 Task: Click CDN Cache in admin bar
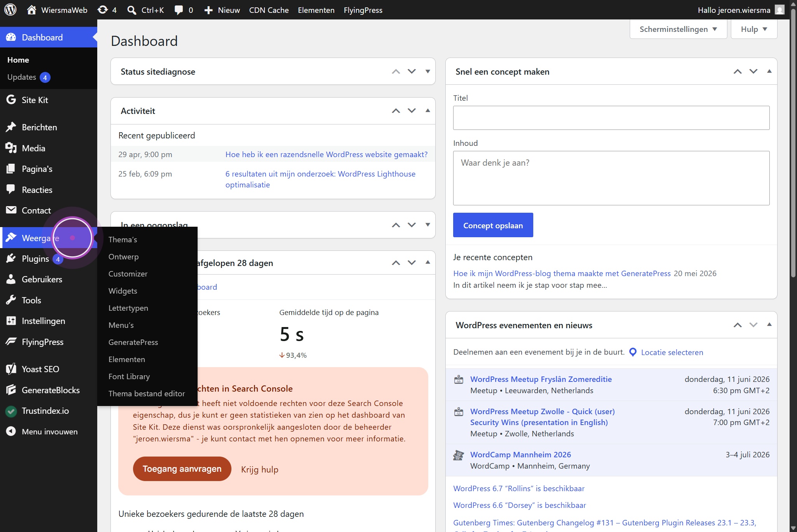point(269,10)
